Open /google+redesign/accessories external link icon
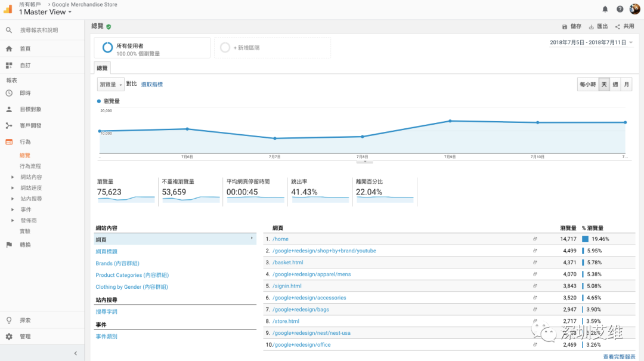The image size is (644, 361). (535, 298)
